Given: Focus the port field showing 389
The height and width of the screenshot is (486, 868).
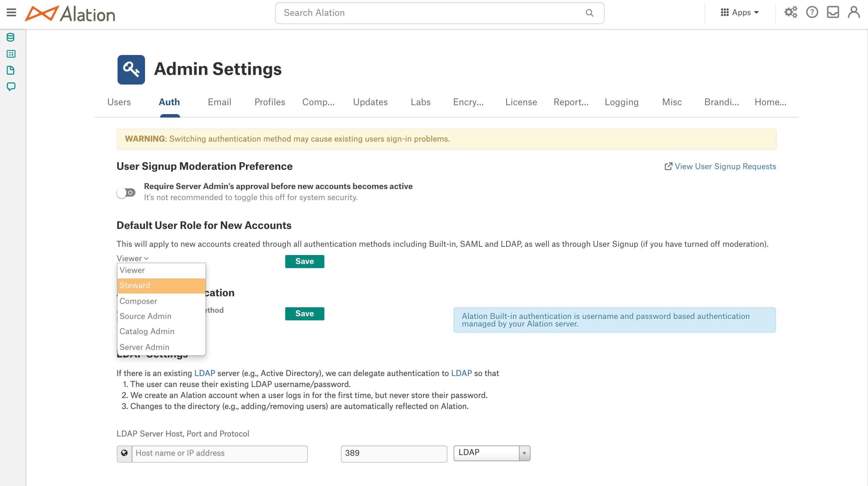Looking at the screenshot, I should point(394,454).
